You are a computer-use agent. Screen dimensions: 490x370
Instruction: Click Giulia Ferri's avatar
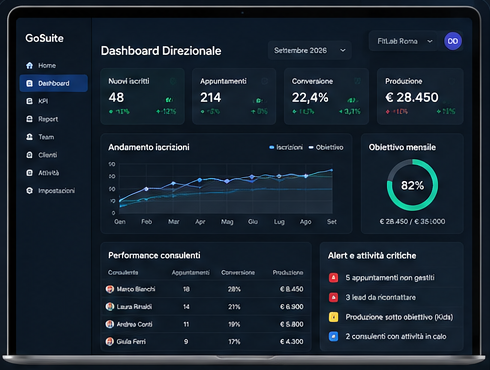pos(110,341)
